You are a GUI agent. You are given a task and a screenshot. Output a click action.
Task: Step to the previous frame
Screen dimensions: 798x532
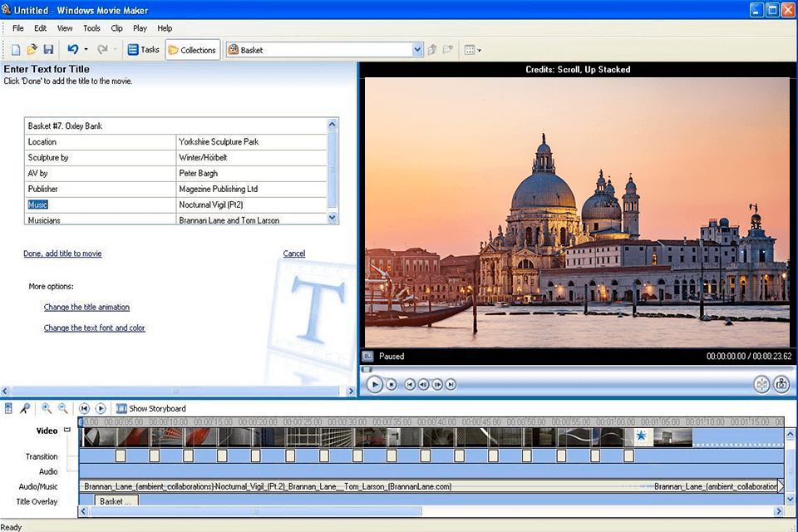423,385
